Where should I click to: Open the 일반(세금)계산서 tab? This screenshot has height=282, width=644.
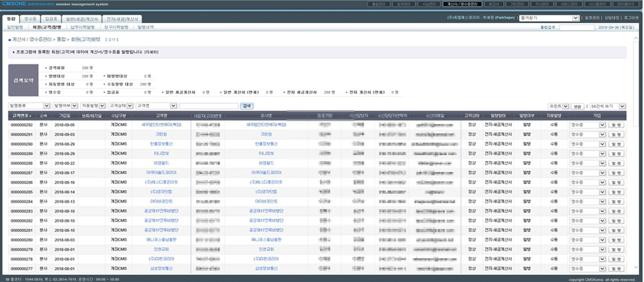(x=82, y=19)
